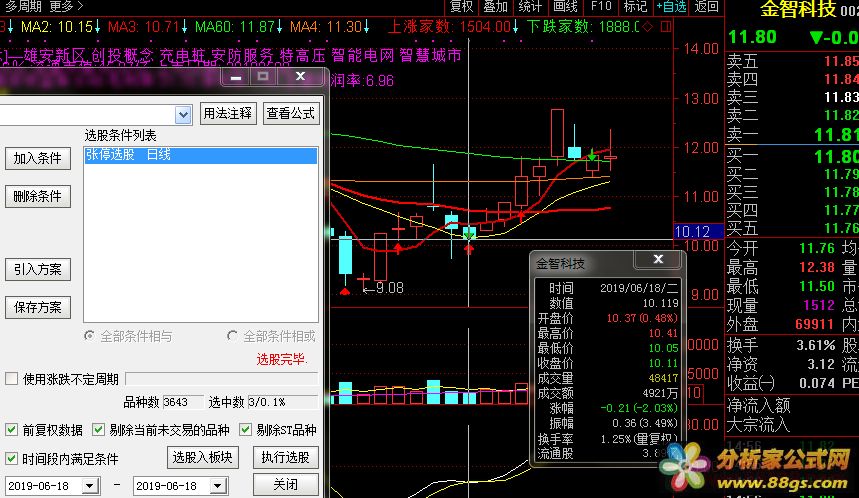
Task: Click the 选中数 3/0.1% field
Action: pos(283,402)
